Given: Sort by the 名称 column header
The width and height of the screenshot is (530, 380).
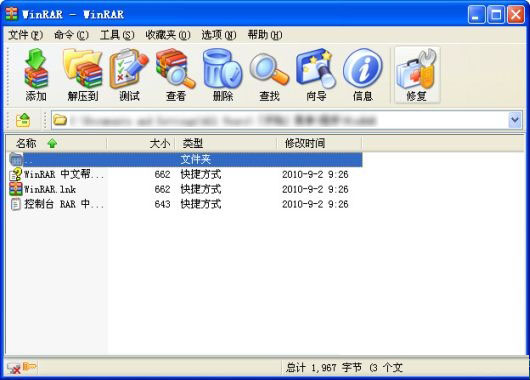Looking at the screenshot, I should coord(56,143).
